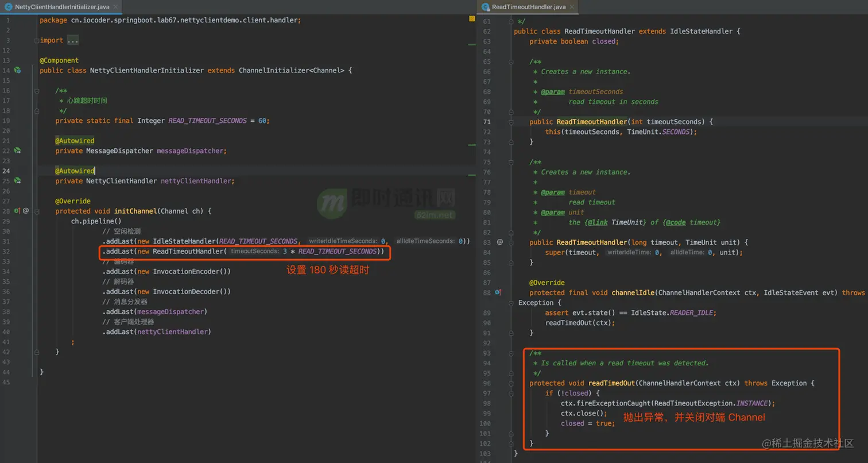Click the timeoutSeconds parameter hint on line 32
The height and width of the screenshot is (463, 868).
[255, 252]
